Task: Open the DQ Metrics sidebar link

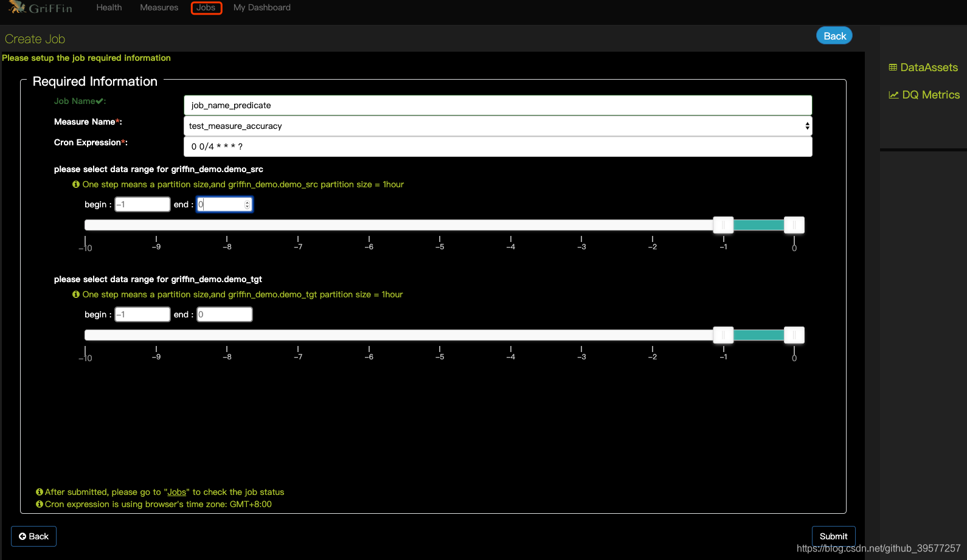Action: click(924, 95)
